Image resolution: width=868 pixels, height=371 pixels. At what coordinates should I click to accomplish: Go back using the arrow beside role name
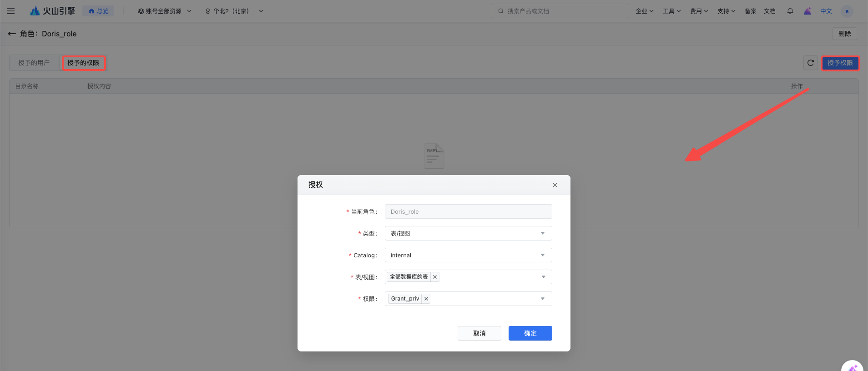point(12,34)
